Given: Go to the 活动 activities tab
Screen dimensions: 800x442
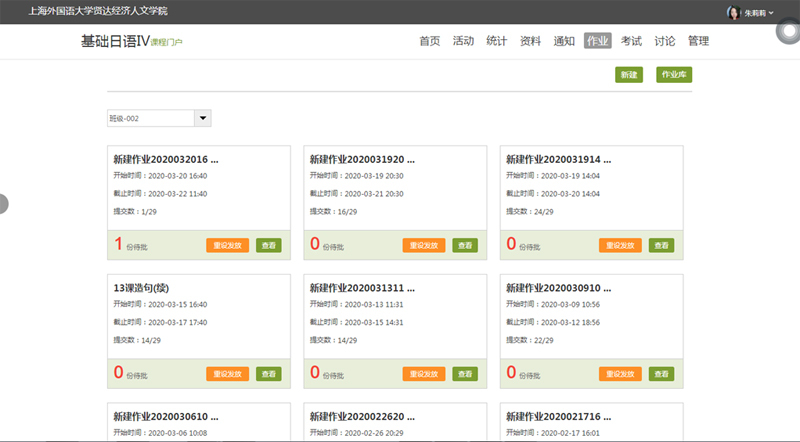Looking at the screenshot, I should tap(463, 41).
